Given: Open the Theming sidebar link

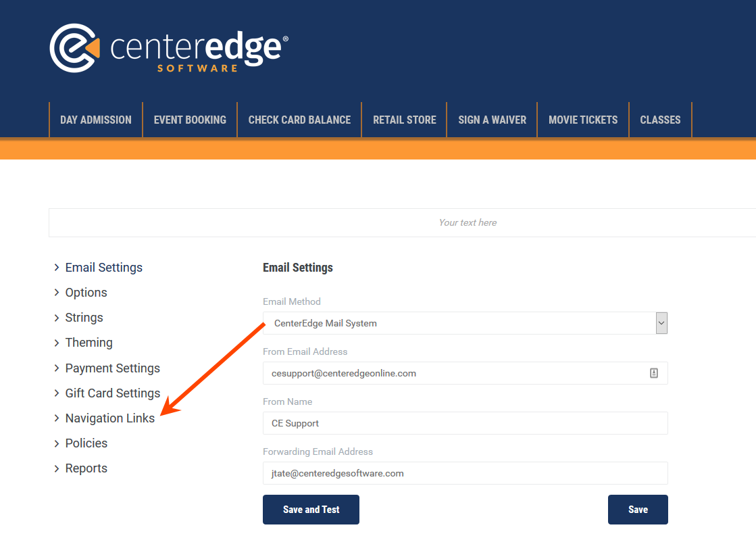Looking at the screenshot, I should (x=89, y=343).
